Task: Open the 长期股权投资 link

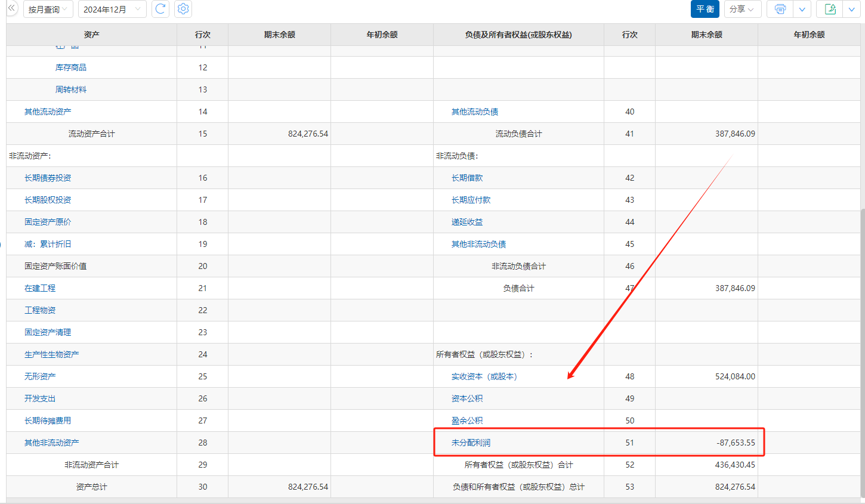Action: (x=48, y=200)
